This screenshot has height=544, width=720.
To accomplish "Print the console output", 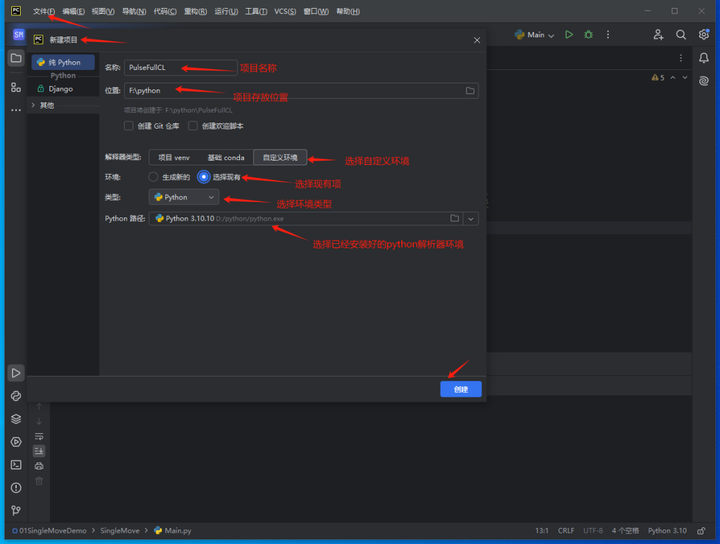I will point(39,466).
